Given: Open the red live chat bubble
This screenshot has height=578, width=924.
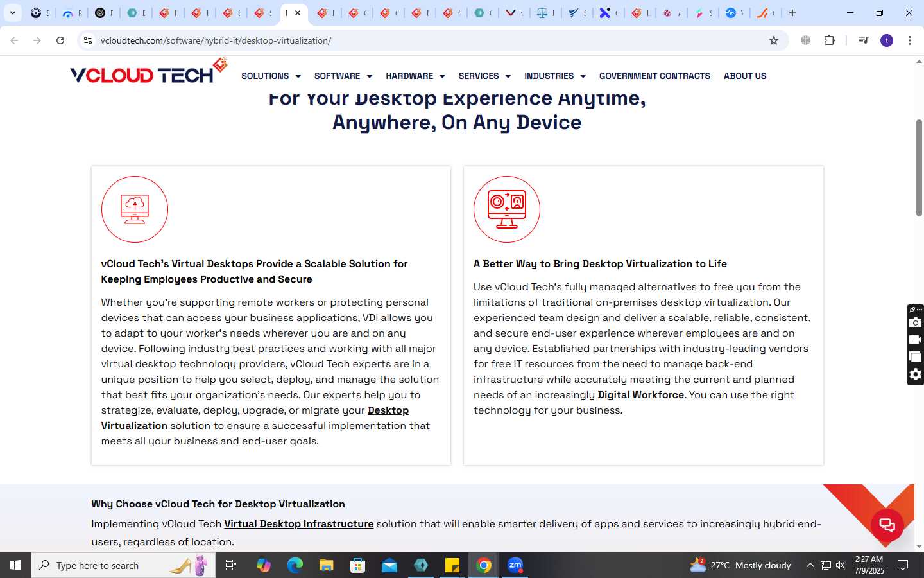Looking at the screenshot, I should click(x=887, y=525).
